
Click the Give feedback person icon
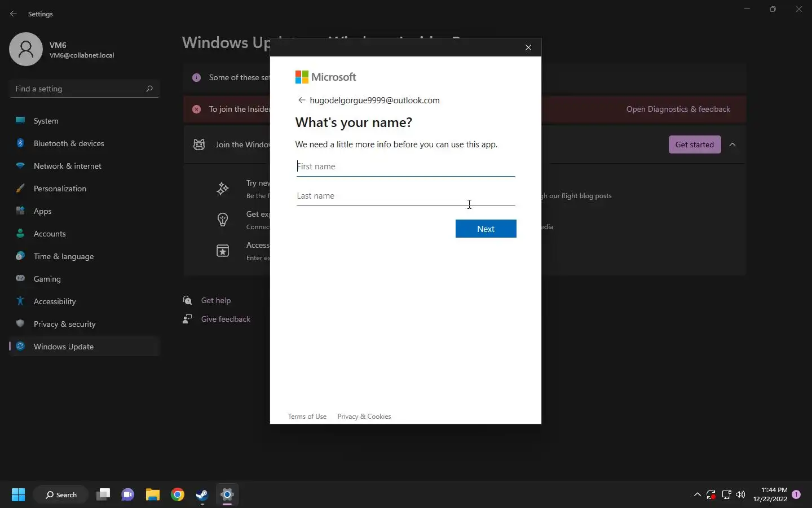pos(187,319)
